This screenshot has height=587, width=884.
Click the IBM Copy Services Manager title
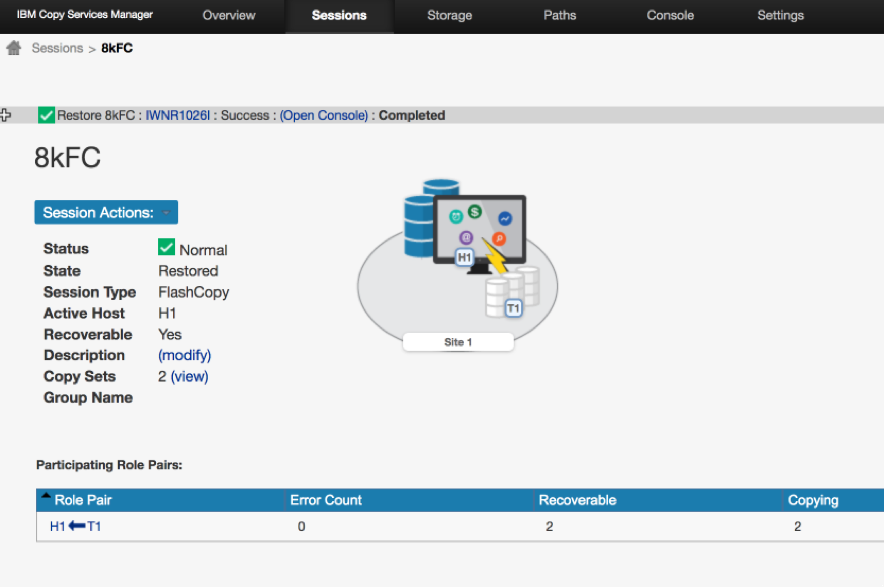click(x=85, y=15)
